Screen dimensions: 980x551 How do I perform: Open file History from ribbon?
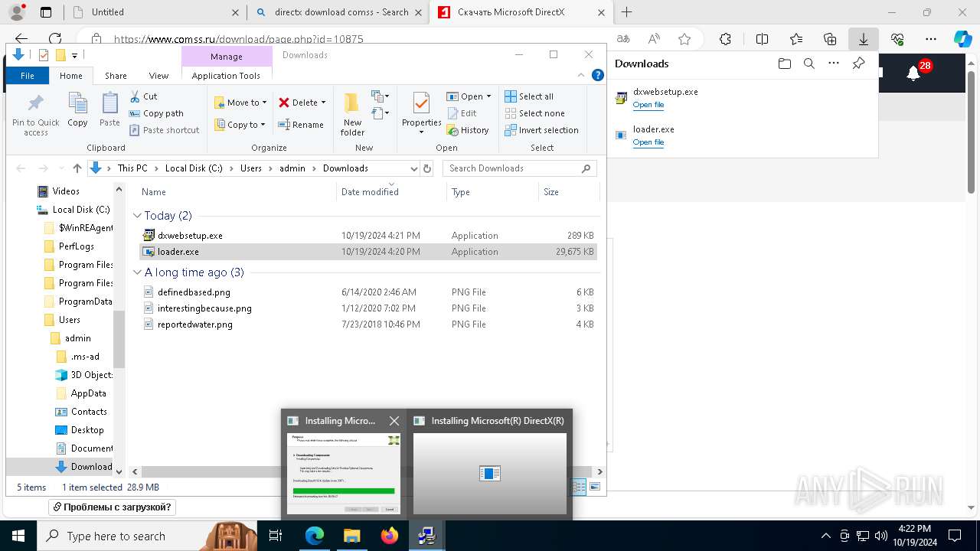point(468,130)
